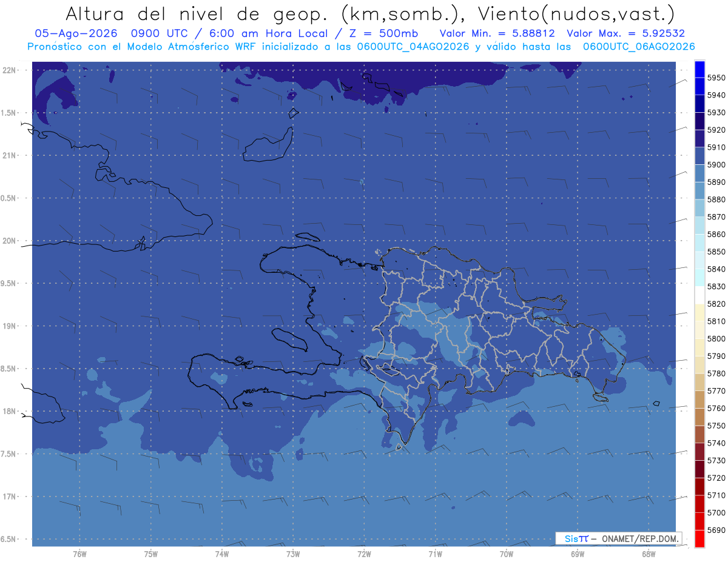Click the 22N latitude axis label
The height and width of the screenshot is (562, 728).
(9, 70)
